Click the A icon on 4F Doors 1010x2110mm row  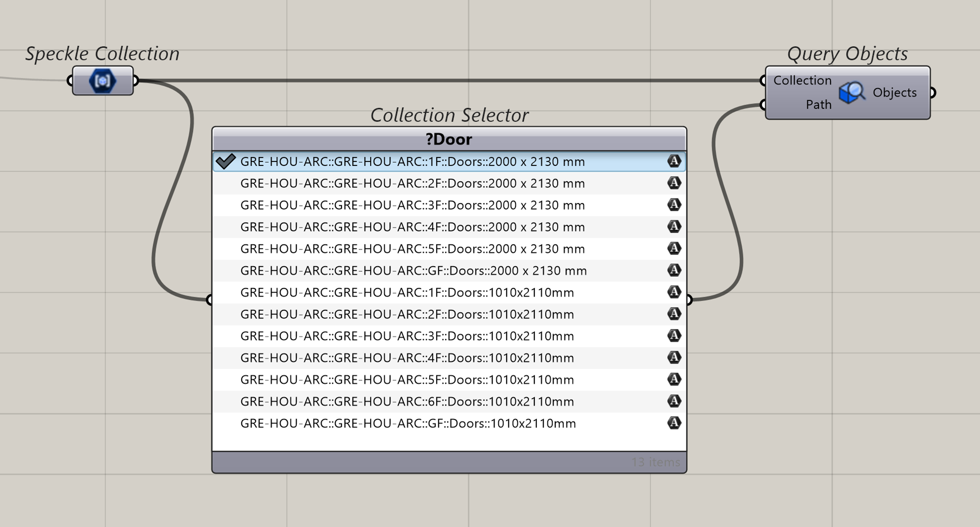point(674,358)
